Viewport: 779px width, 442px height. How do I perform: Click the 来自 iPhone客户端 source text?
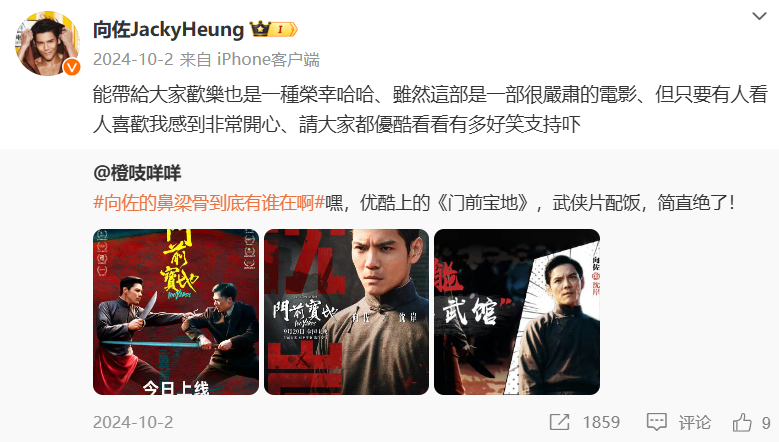[x=249, y=60]
